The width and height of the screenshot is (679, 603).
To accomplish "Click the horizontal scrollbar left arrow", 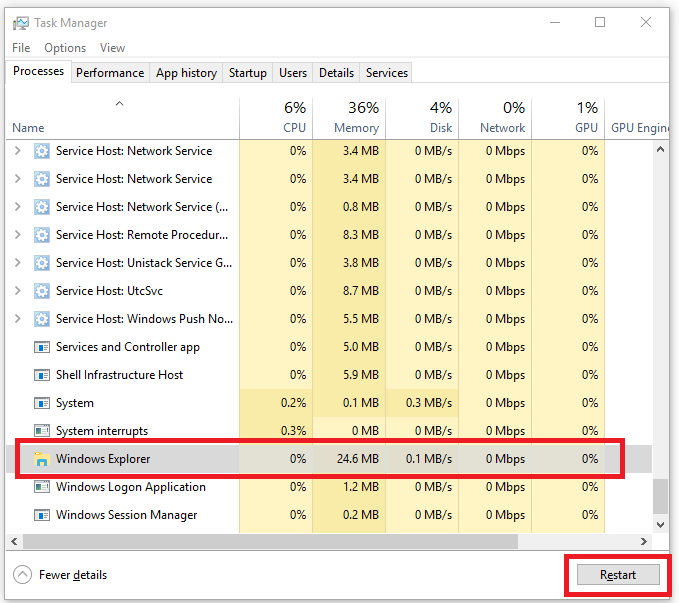I will point(14,541).
